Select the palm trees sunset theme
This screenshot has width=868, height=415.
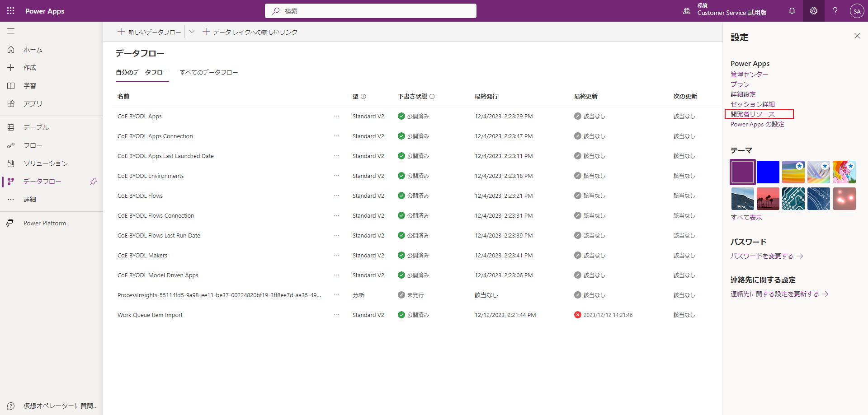768,199
